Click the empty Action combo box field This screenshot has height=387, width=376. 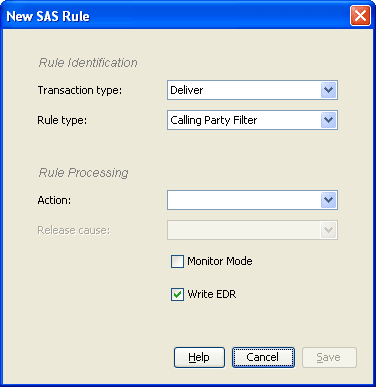(252, 200)
